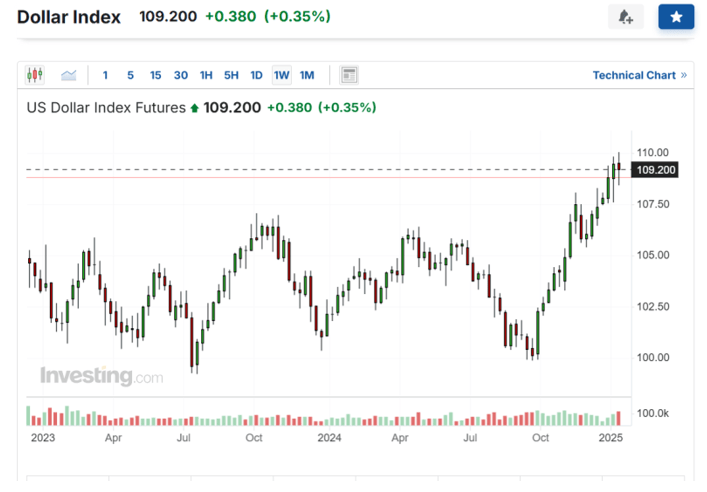Add Dollar Index to watchlist with star
The image size is (707, 492).
tap(676, 17)
